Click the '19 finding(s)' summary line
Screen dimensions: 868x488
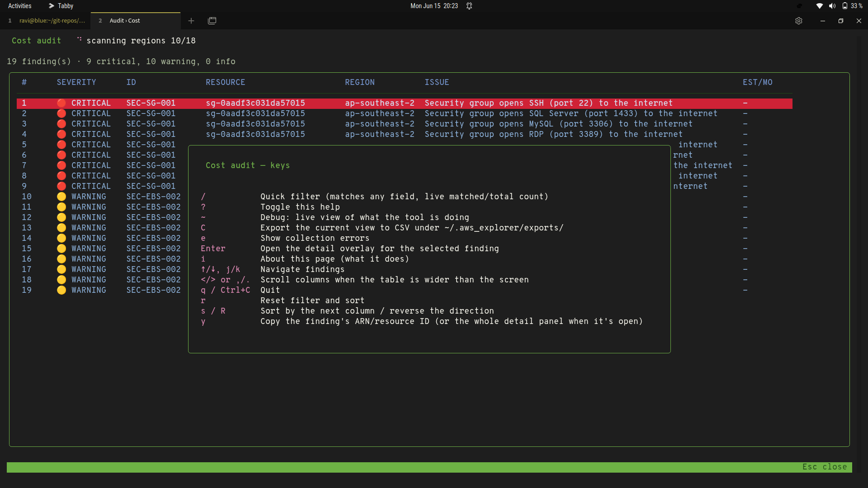pos(121,61)
